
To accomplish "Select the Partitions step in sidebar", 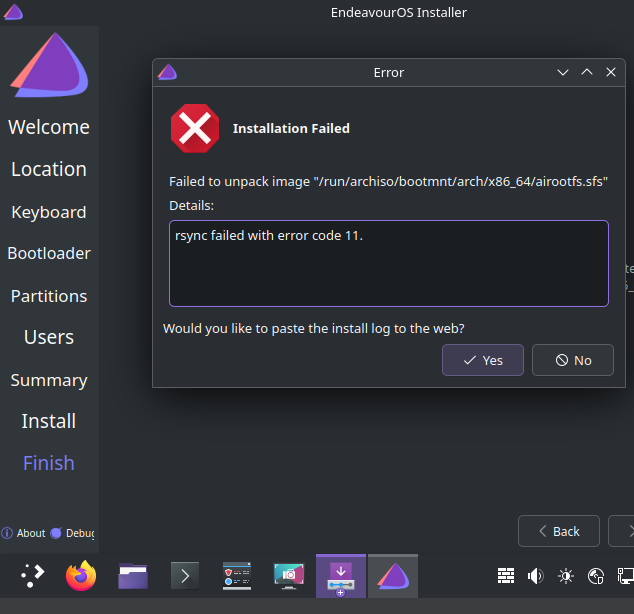I will [49, 296].
